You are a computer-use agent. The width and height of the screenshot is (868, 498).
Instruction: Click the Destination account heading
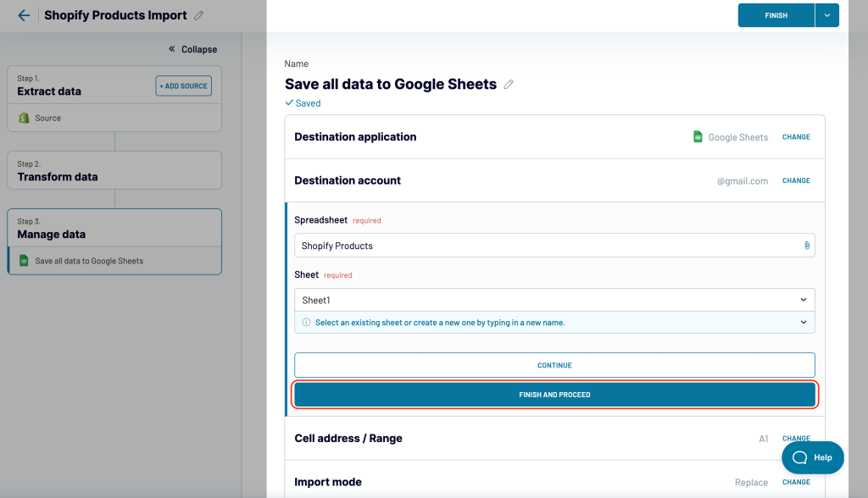(x=348, y=180)
